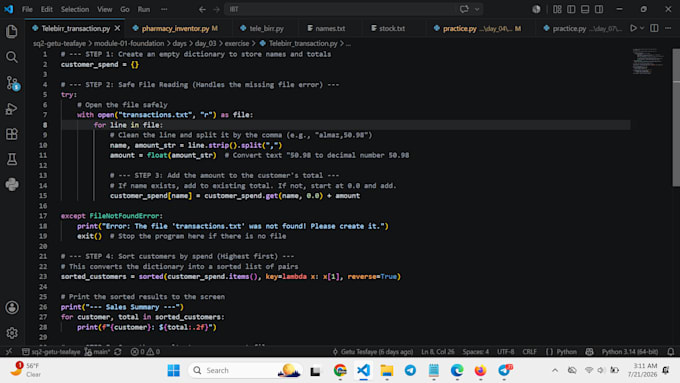Toggle the bottom Panel visibility
The width and height of the screenshot is (680, 383).
point(585,9)
